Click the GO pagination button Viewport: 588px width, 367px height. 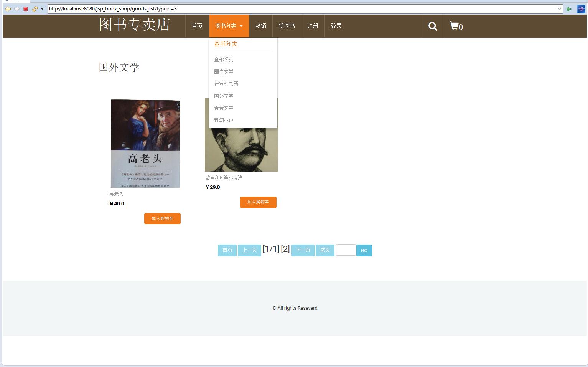point(364,250)
